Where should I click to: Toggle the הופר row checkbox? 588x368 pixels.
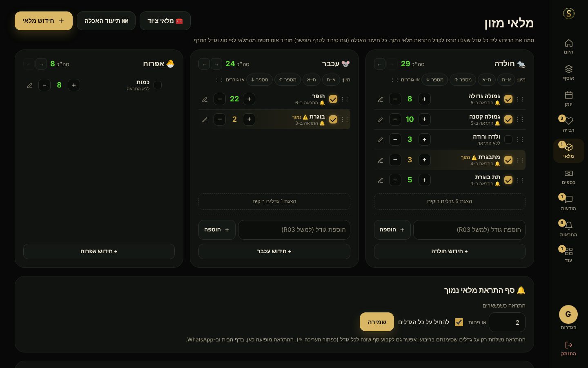(333, 99)
